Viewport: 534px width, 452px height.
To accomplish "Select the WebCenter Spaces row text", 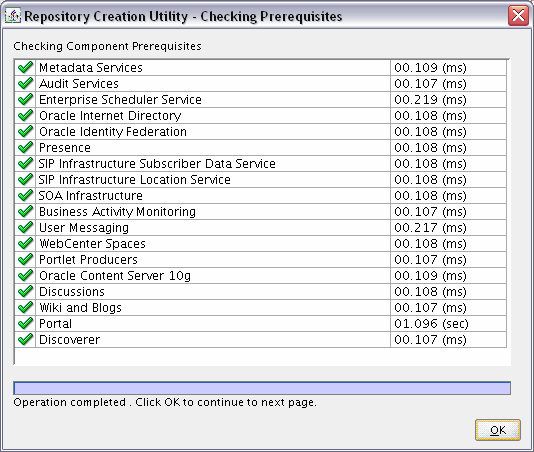I will [x=92, y=244].
